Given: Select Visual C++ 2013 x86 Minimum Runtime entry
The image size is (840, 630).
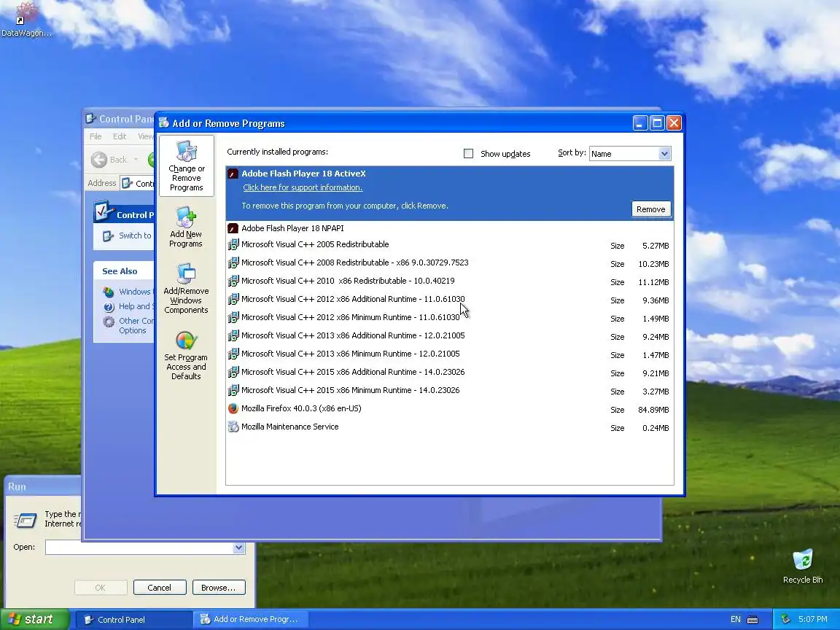Looking at the screenshot, I should pos(450,354).
